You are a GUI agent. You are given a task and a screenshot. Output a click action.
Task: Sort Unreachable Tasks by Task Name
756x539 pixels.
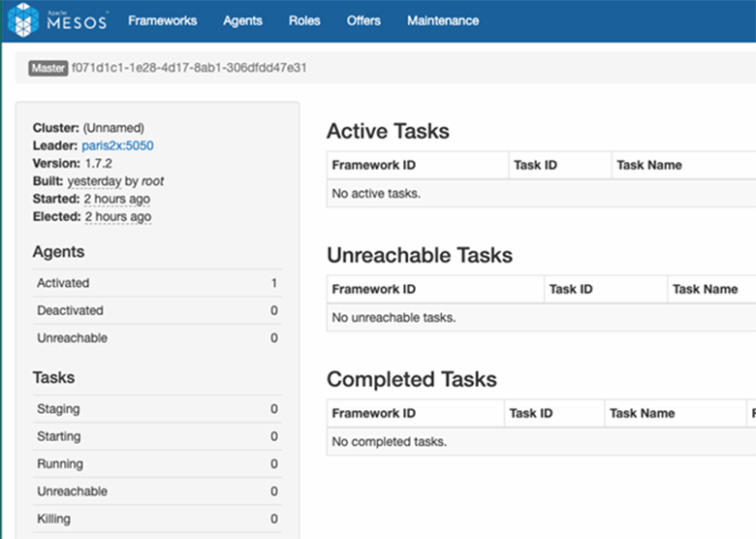(705, 289)
